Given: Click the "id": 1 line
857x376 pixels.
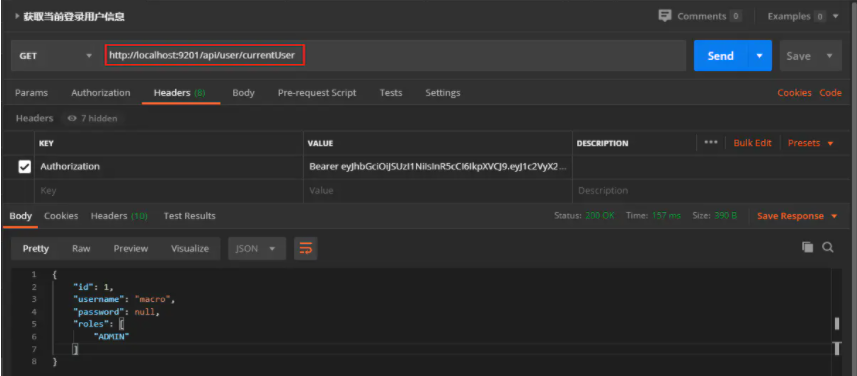Looking at the screenshot, I should point(93,287).
